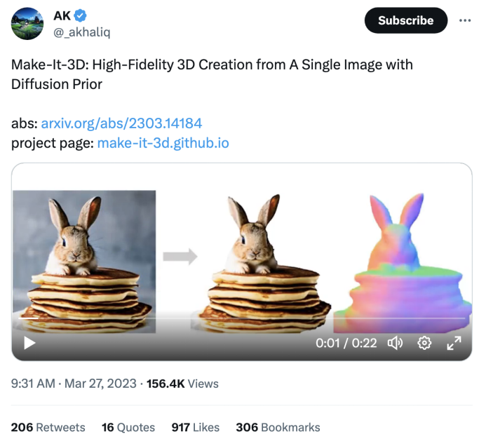Open video settings gear

coord(424,343)
